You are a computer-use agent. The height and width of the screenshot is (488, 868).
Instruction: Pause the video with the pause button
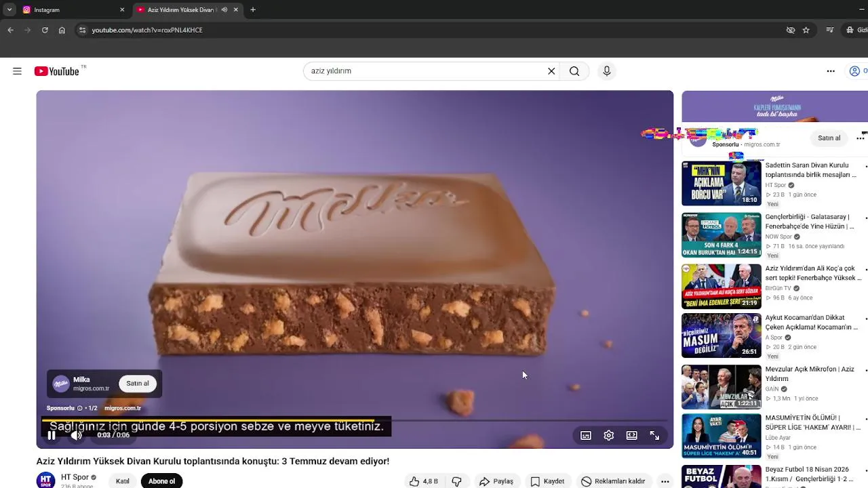click(52, 435)
